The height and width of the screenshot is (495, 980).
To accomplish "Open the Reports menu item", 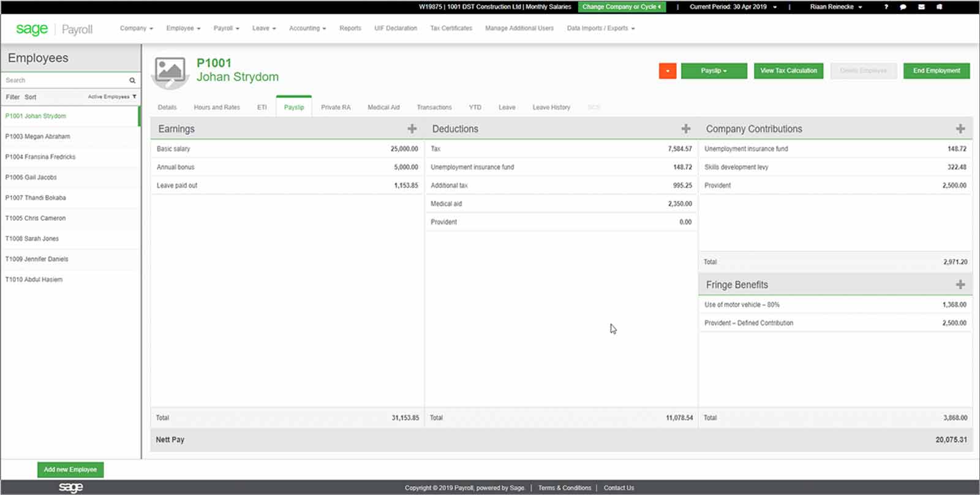I will tap(350, 28).
